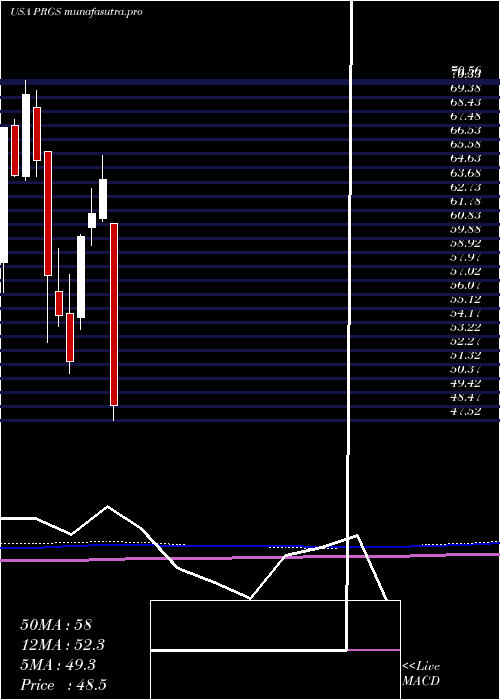Click the 61.78 price axis label
Viewport: 500px width, 700px height.
click(465, 201)
